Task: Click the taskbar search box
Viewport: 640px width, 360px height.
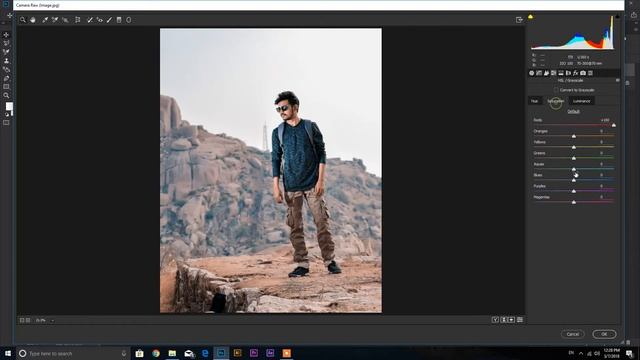Action: (x=73, y=353)
